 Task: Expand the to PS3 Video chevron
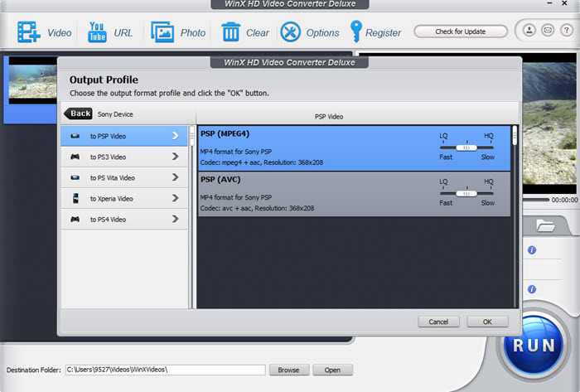coord(176,157)
